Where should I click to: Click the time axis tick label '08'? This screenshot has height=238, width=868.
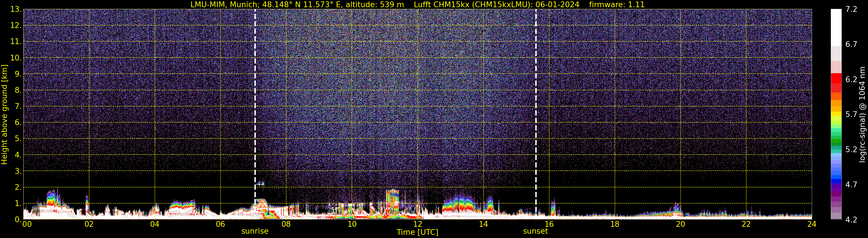pyautogui.click(x=286, y=224)
